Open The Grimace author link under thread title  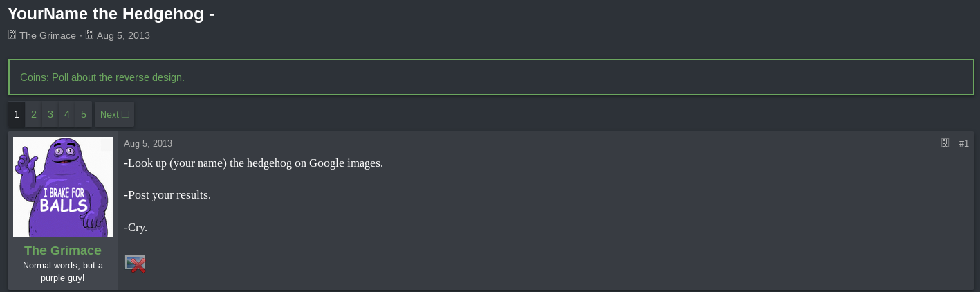(48, 35)
